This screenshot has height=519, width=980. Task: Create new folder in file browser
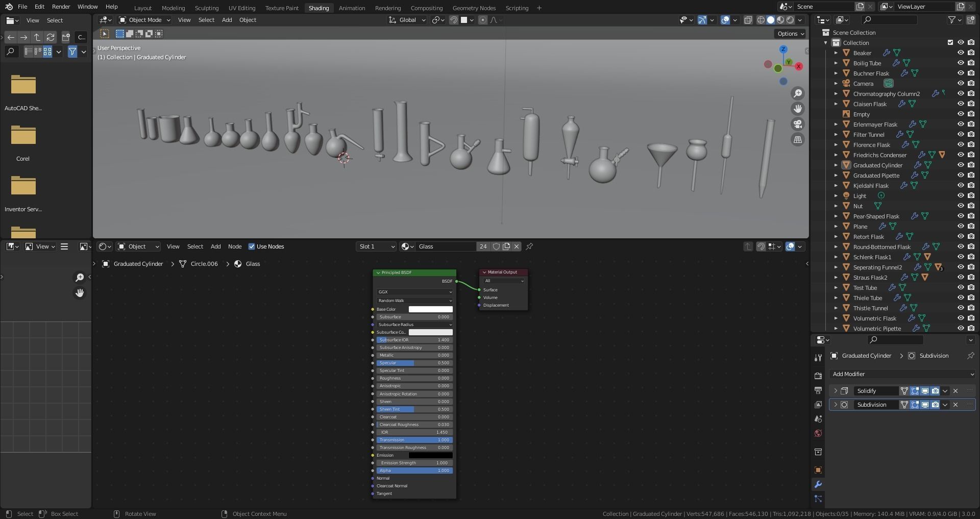[x=66, y=37]
